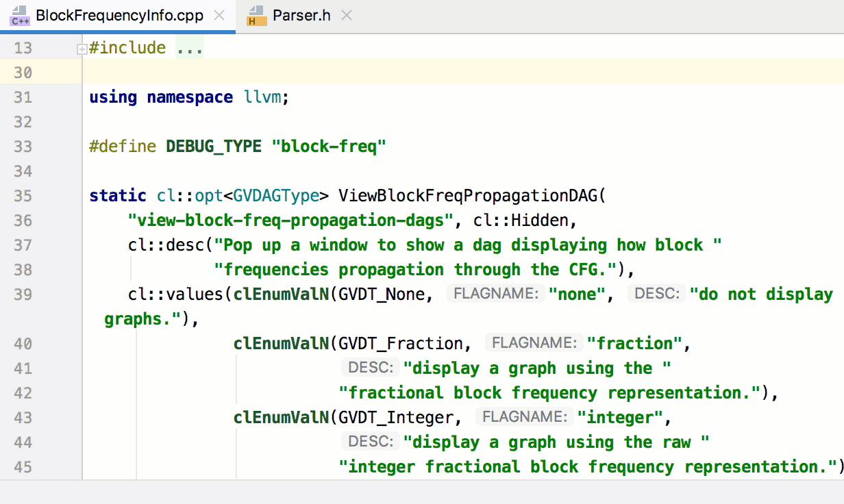The width and height of the screenshot is (844, 504).
Task: Click the C++ file type icon on BlockFrequencyInfo.cpp tab
Action: (19, 15)
